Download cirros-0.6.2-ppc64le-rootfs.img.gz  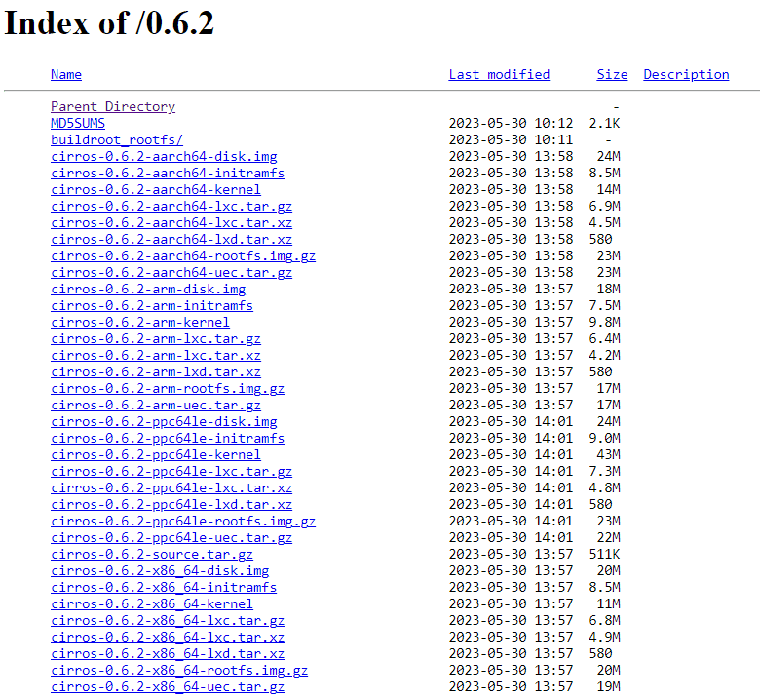coord(183,521)
